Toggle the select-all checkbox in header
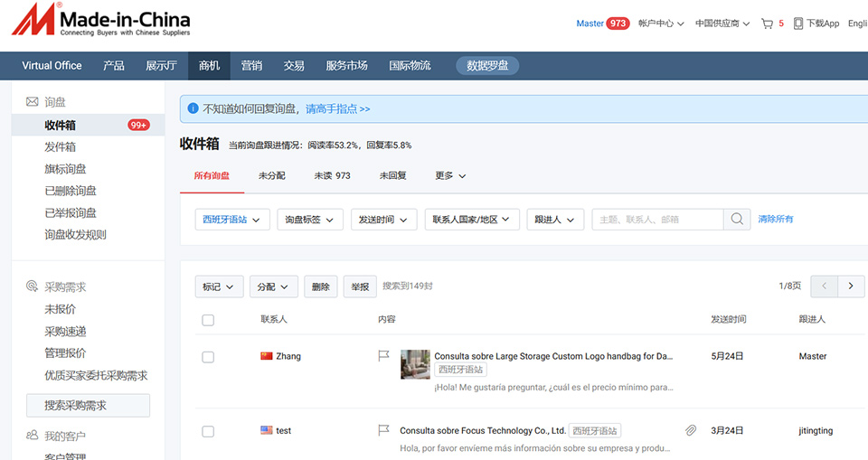The image size is (868, 460). [x=208, y=320]
